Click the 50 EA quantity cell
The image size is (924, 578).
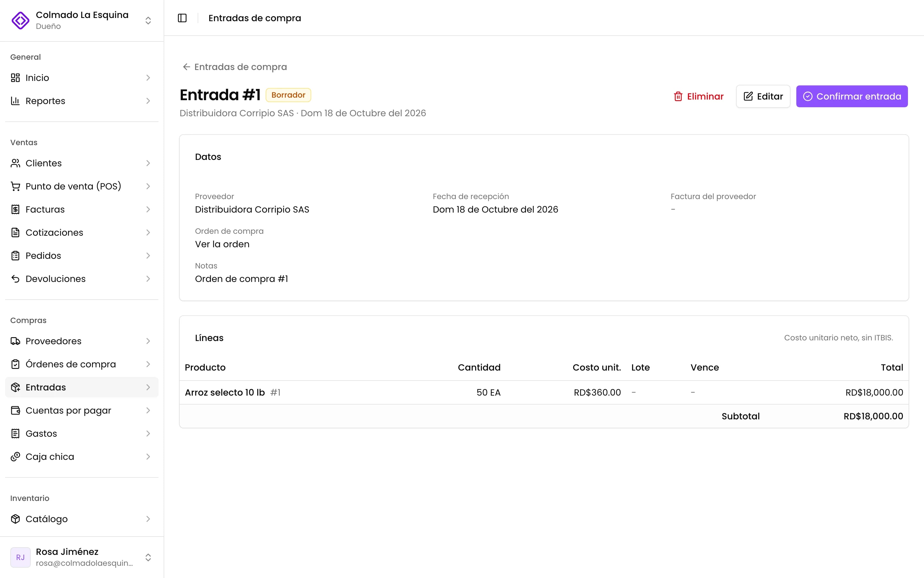click(x=488, y=393)
